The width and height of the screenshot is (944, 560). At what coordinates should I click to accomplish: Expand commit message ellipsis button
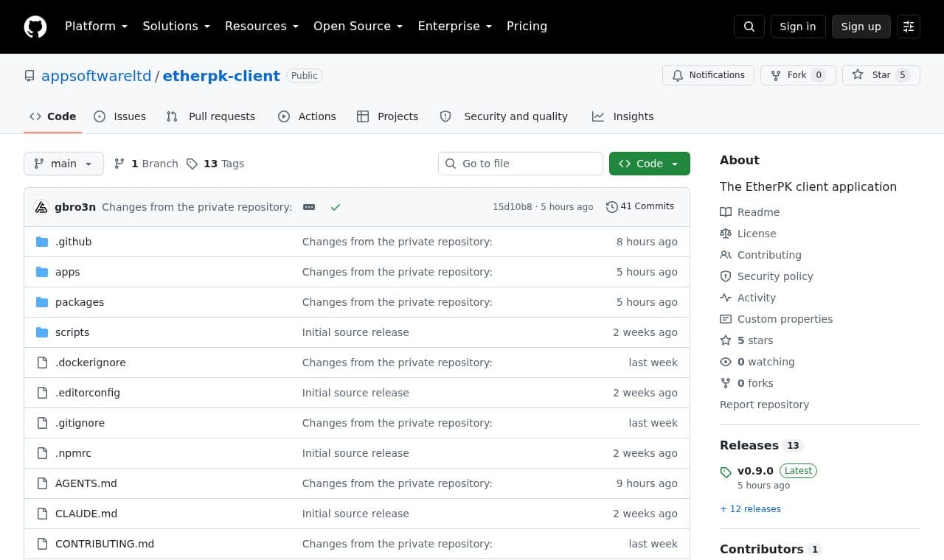click(309, 207)
